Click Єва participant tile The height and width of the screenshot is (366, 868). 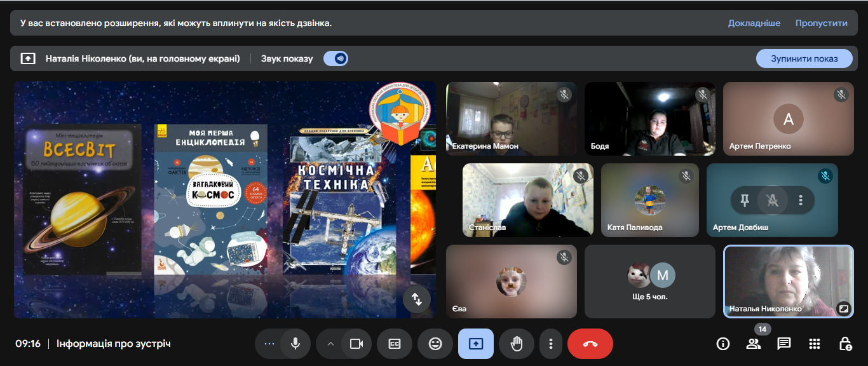click(512, 281)
